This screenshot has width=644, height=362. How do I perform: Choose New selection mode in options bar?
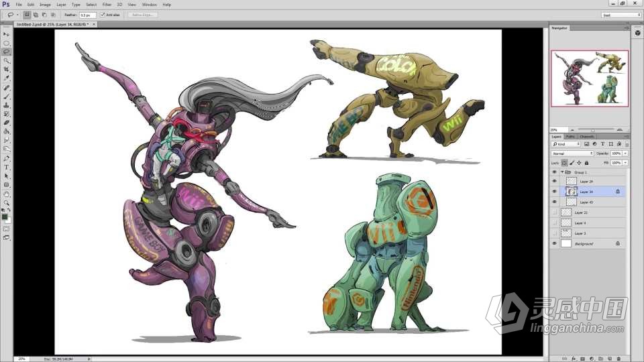27,15
